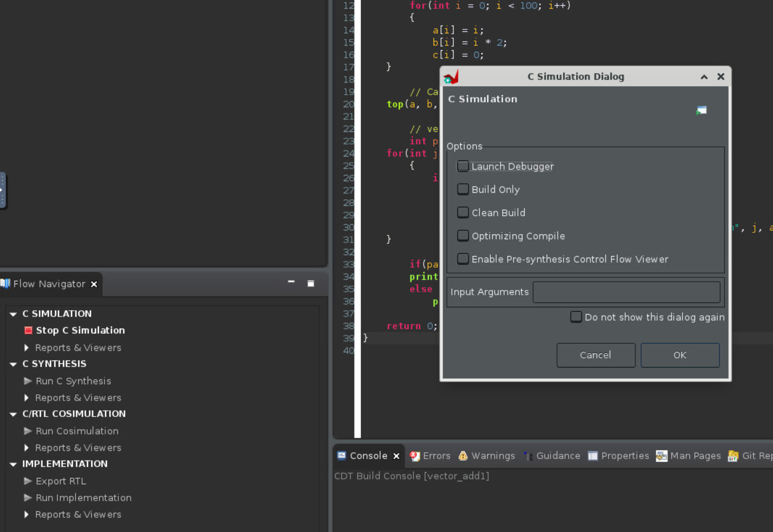This screenshot has width=773, height=532.
Task: Click the collapsed side panel handle
Action: 2,190
